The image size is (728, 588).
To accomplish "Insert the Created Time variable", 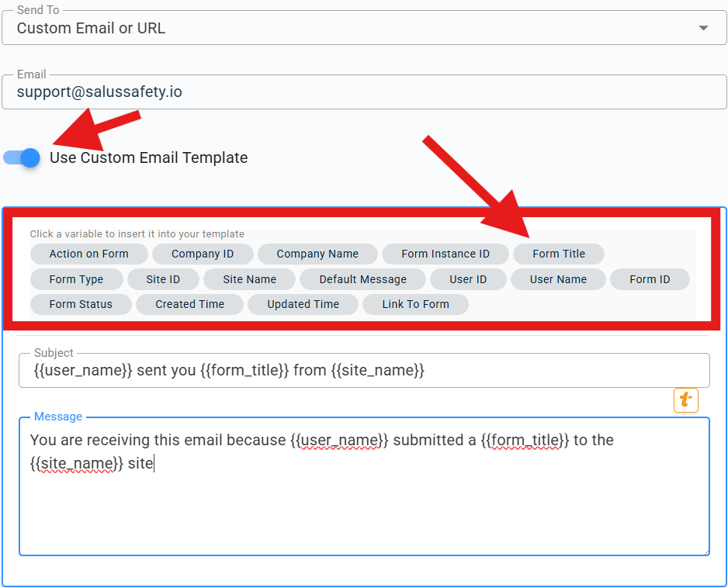I will (189, 304).
